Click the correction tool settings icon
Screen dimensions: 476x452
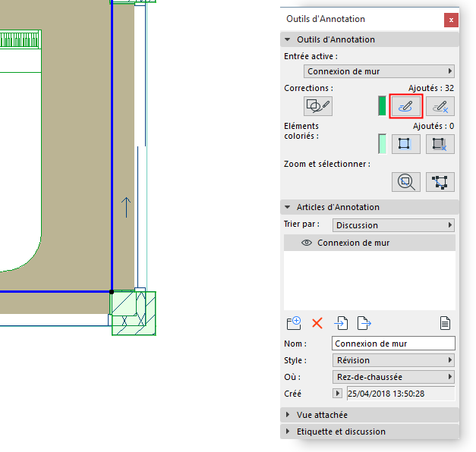[318, 106]
